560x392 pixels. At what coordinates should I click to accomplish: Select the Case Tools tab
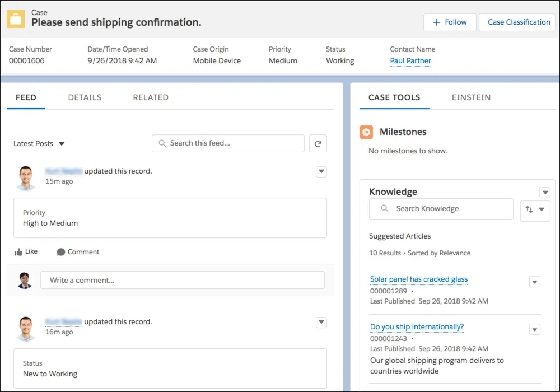click(x=394, y=97)
